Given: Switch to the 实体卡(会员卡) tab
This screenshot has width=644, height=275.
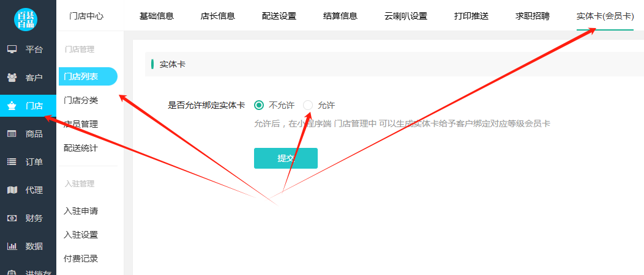Looking at the screenshot, I should point(605,16).
